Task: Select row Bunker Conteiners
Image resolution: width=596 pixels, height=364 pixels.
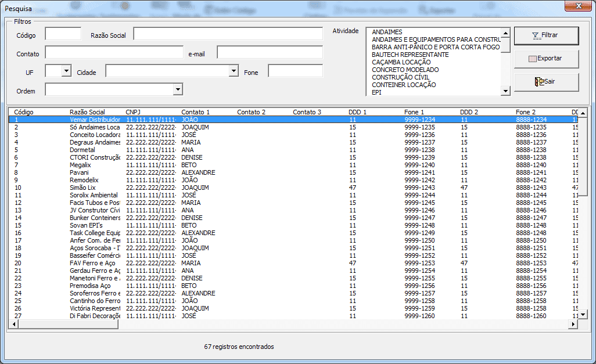Action: [x=293, y=218]
